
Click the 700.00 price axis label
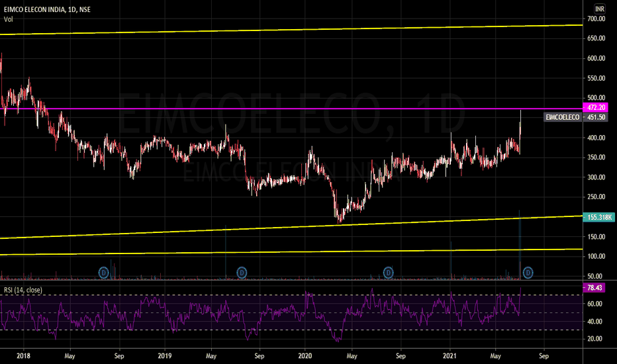pos(596,19)
